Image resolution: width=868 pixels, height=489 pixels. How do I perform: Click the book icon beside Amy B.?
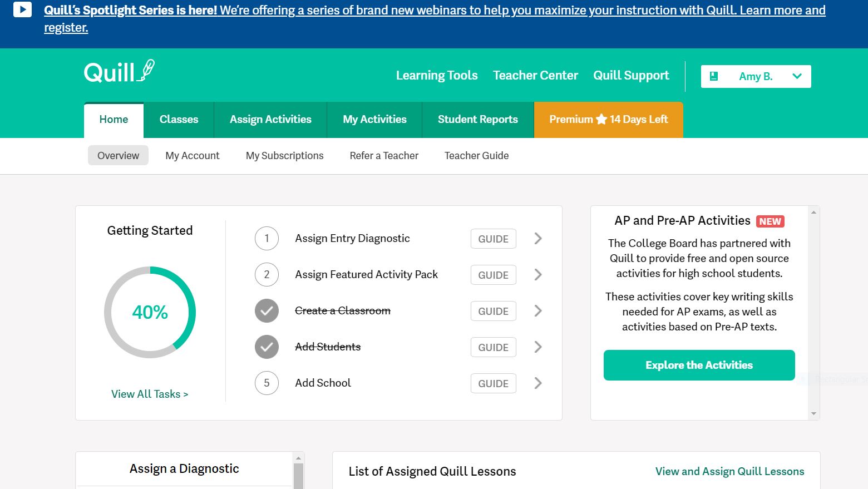point(714,76)
